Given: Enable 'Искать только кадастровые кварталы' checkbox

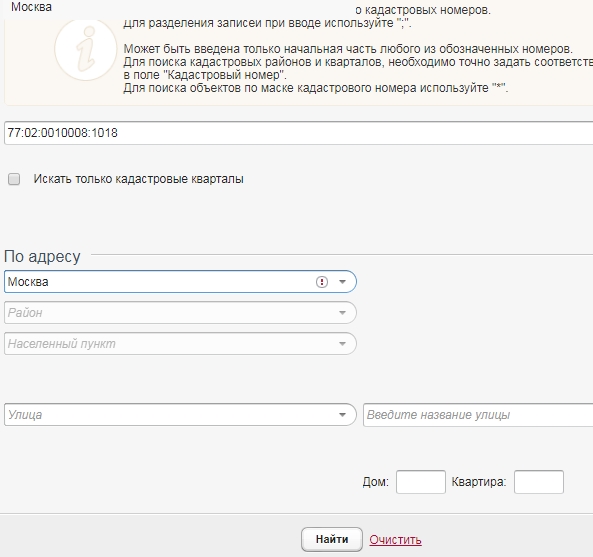Looking at the screenshot, I should click(14, 179).
